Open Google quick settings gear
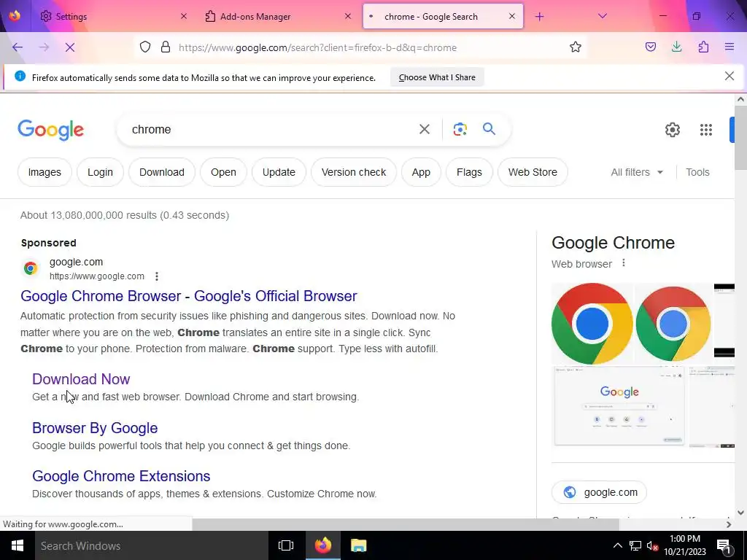Image resolution: width=747 pixels, height=560 pixels. point(672,130)
